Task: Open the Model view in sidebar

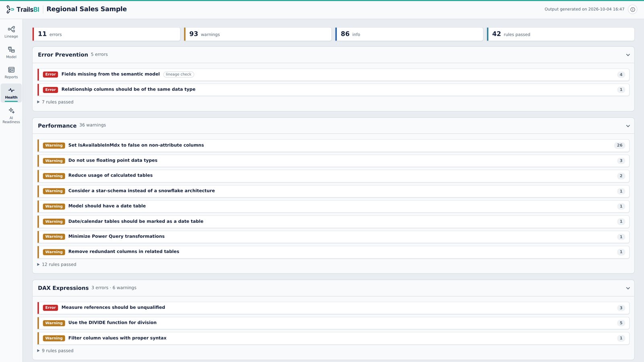Action: click(11, 53)
